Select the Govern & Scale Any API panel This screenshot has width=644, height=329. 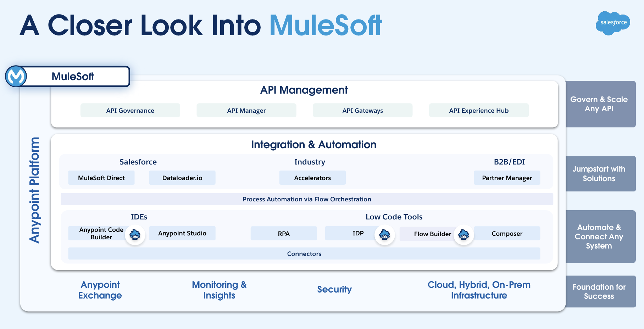(600, 104)
